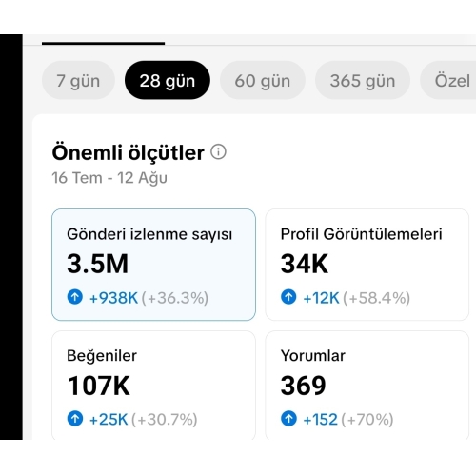Open the Özel custom date range option
The width and height of the screenshot is (476, 476).
(448, 80)
